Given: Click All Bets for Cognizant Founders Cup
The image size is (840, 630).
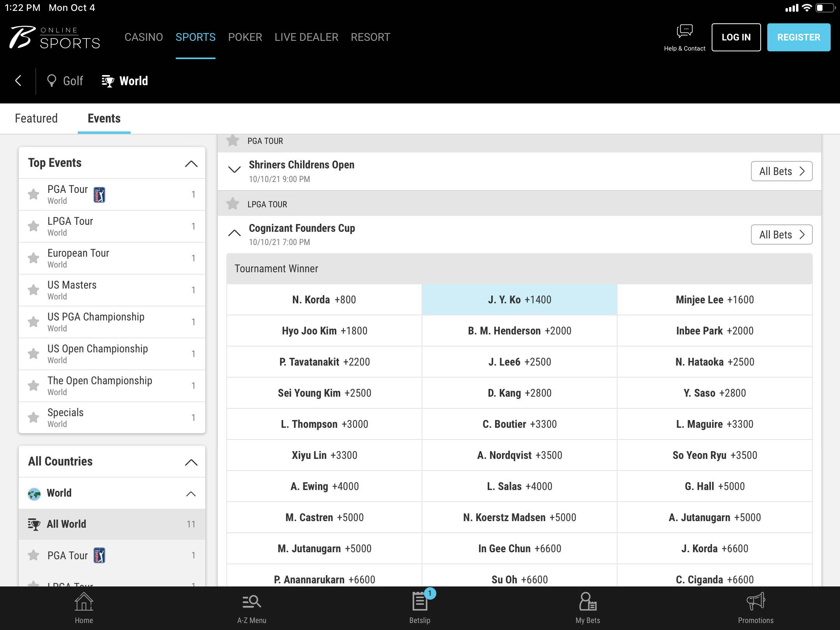Looking at the screenshot, I should coord(782,234).
